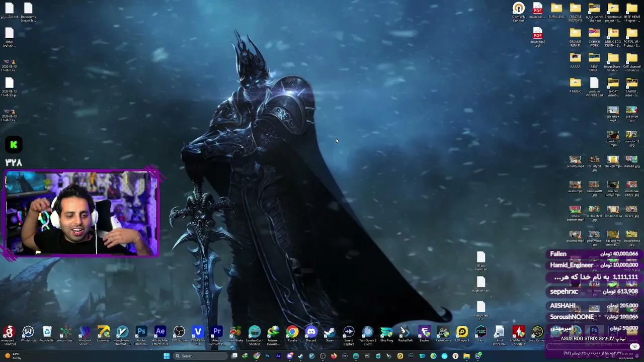Open Sound Capture desktop shortcut
Image resolution: width=644 pixels, height=362 pixels.
click(349, 335)
